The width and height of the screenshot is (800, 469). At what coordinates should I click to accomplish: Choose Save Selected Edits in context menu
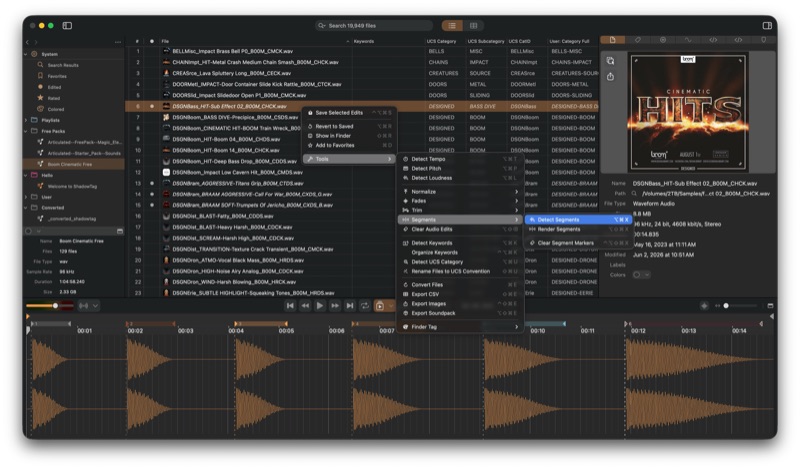point(349,113)
